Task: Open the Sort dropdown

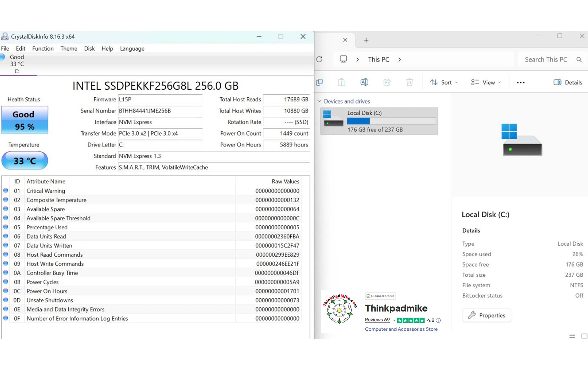Action: coord(444,82)
